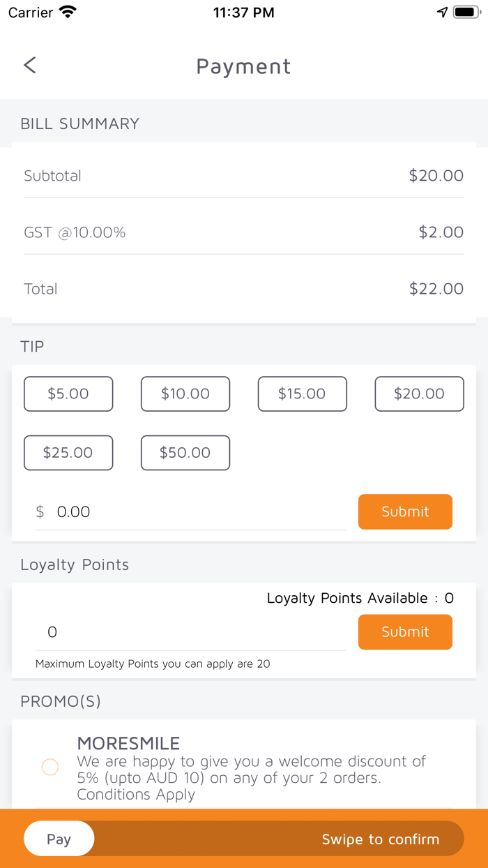488x868 pixels.
Task: Select the $20.00 tip amount
Action: pos(419,394)
